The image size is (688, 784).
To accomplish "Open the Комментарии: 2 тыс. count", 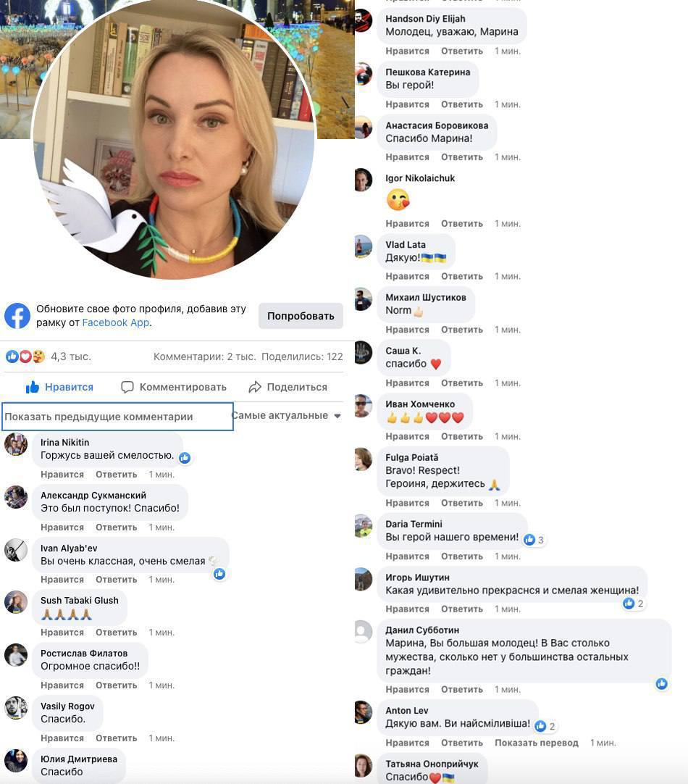I will pyautogui.click(x=204, y=356).
